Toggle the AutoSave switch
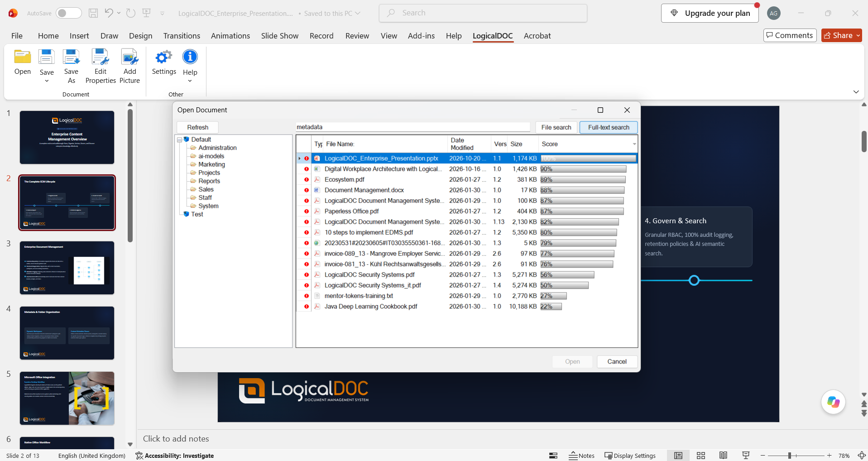The width and height of the screenshot is (868, 461). 68,13
